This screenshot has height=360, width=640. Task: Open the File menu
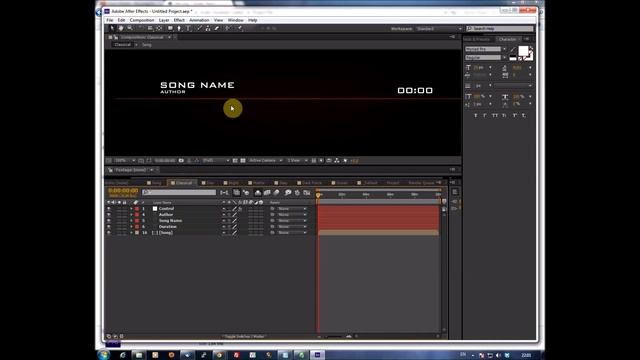coord(110,20)
